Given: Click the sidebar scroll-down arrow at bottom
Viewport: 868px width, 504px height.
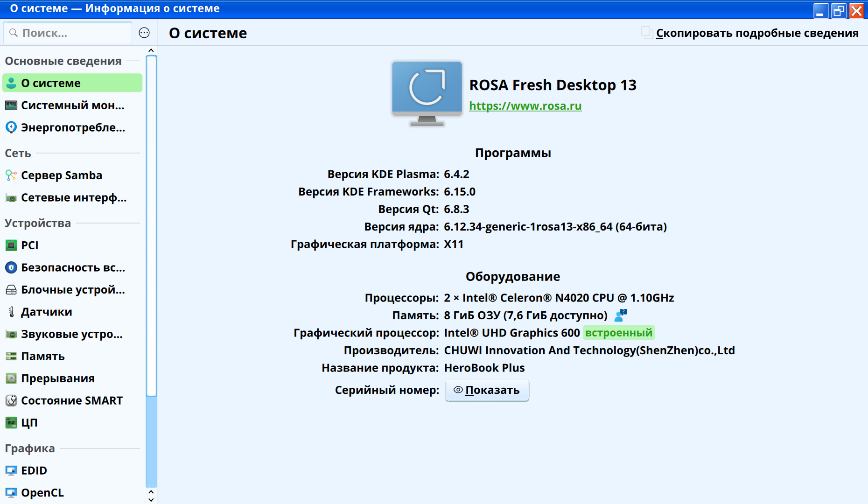Looking at the screenshot, I should pos(151,500).
